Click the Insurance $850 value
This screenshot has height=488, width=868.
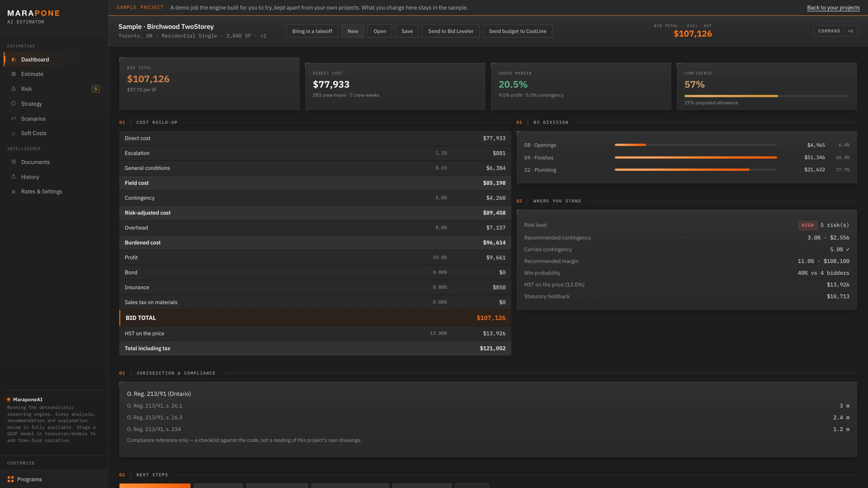pos(499,287)
